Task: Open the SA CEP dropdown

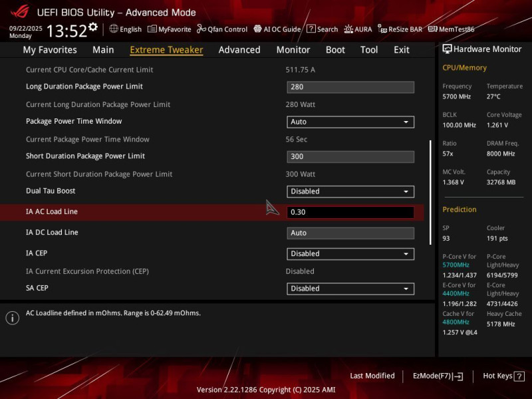Action: click(350, 289)
